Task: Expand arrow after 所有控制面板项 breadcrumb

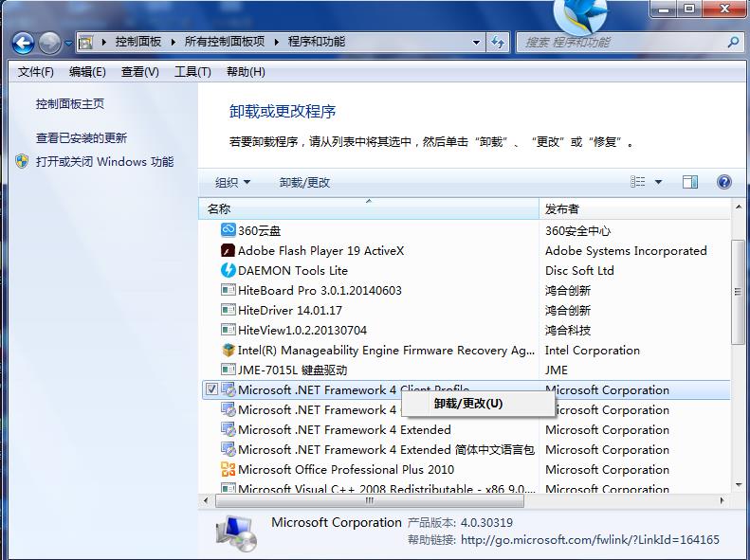Action: pyautogui.click(x=277, y=42)
